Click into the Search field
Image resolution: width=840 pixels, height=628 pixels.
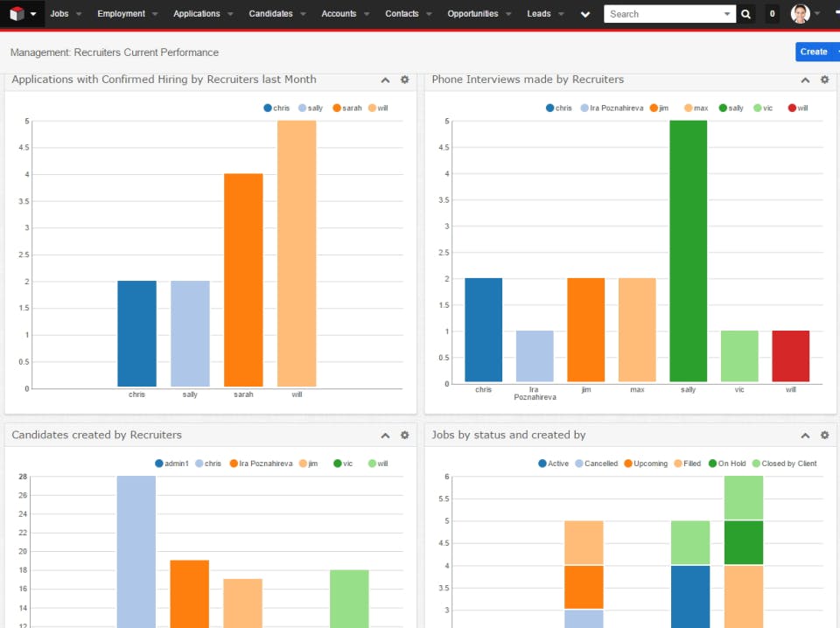pos(664,14)
